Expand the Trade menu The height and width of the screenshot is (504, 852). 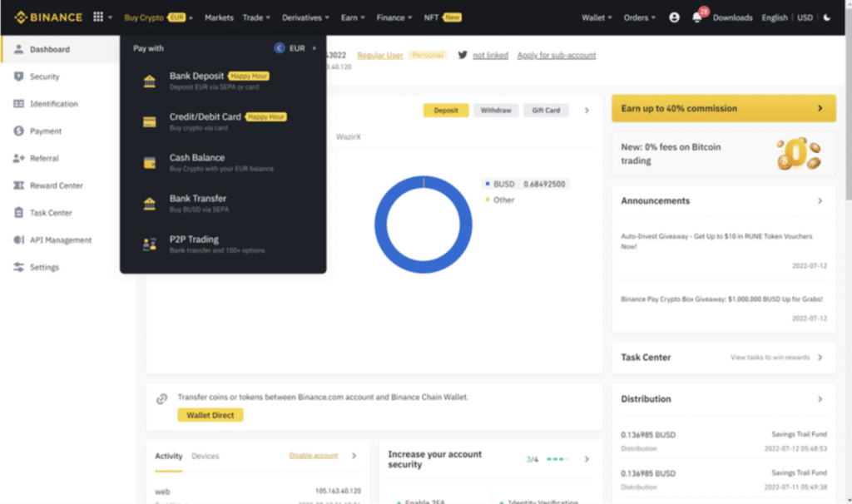click(256, 17)
